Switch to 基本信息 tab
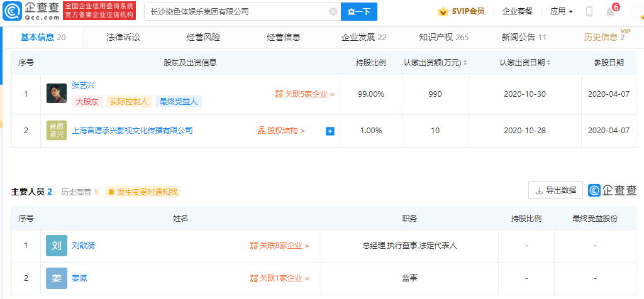This screenshot has width=644, height=299. [x=43, y=37]
